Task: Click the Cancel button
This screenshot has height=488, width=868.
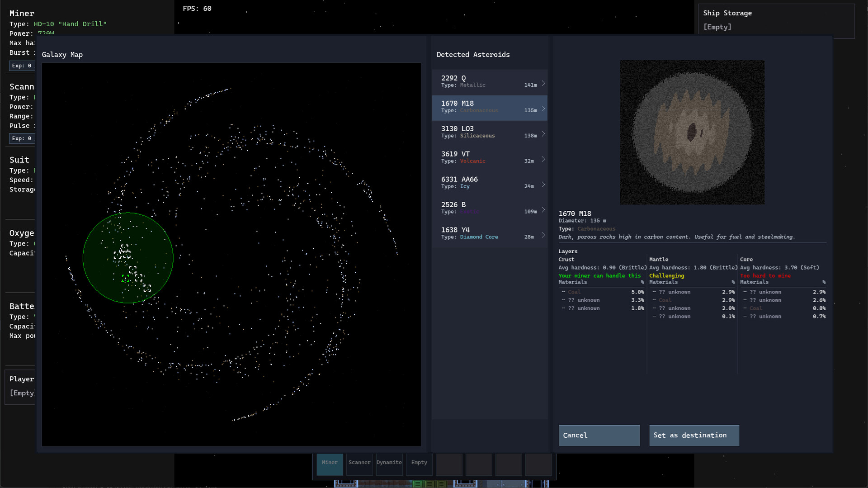Action: (x=599, y=435)
